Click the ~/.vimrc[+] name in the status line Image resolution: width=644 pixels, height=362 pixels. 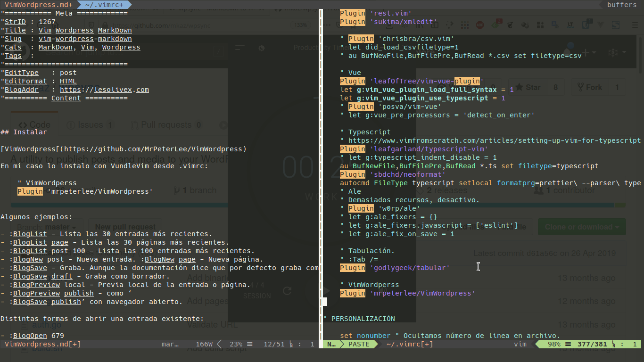[410, 344]
